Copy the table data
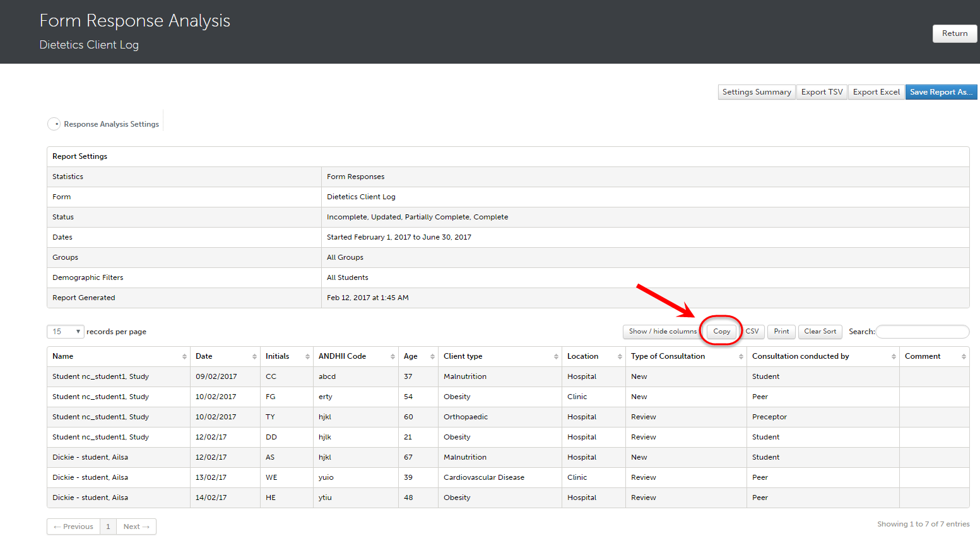Viewport: 980px width, 541px height. (721, 332)
